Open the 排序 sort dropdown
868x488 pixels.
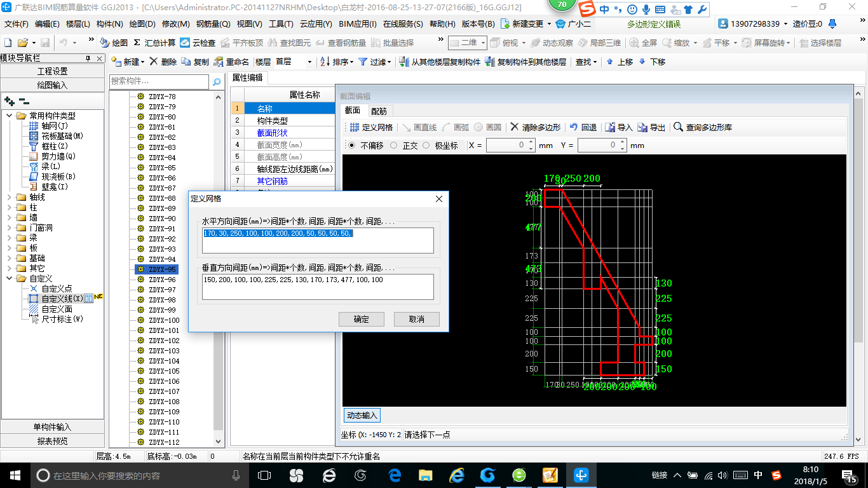(337, 62)
